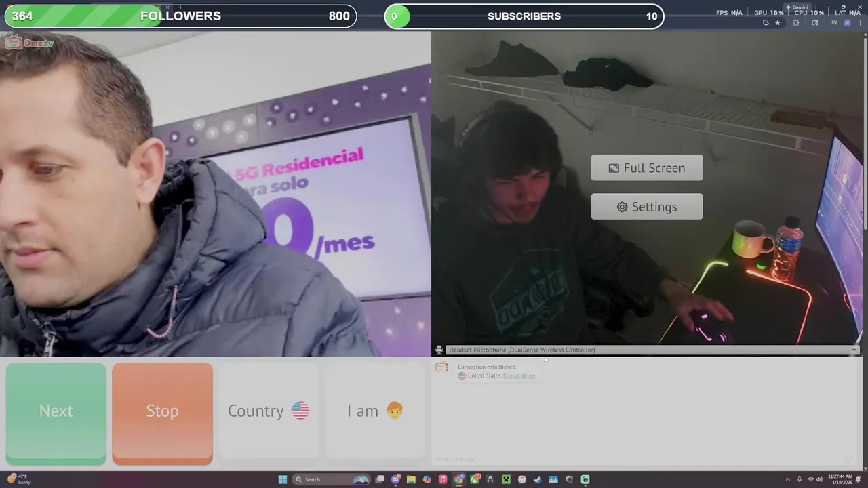Open Copilot from the taskbar
Screen dimensions: 868x488
(x=427, y=479)
